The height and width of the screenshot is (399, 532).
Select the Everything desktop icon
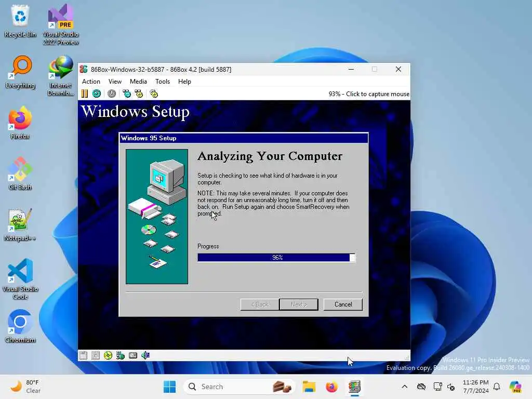tap(20, 72)
